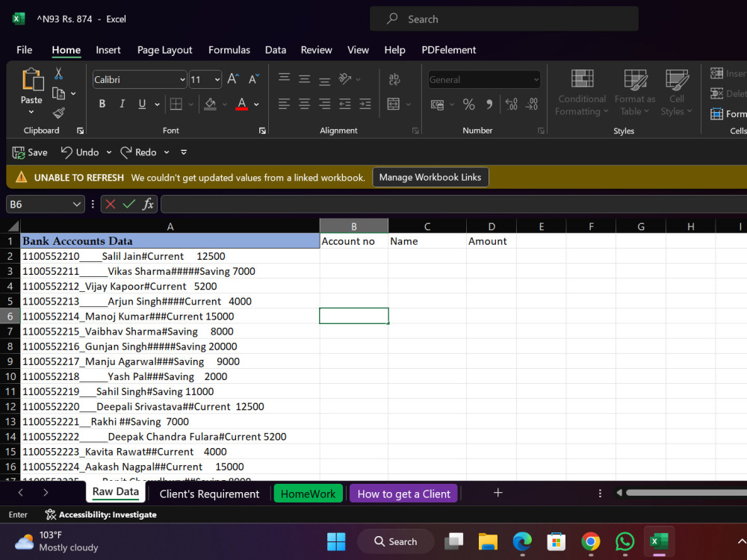Open the green HomeWork sheet tab

tap(309, 494)
